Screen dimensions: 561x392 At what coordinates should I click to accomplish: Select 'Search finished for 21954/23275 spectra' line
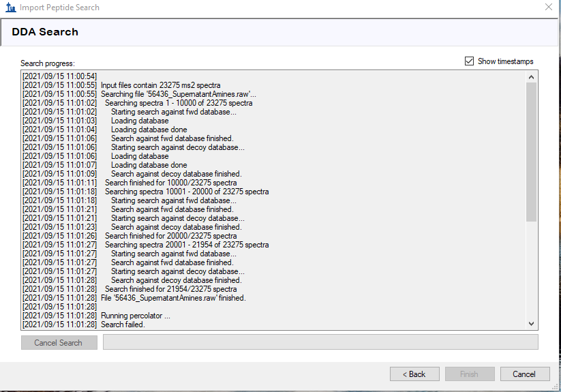[x=170, y=289]
